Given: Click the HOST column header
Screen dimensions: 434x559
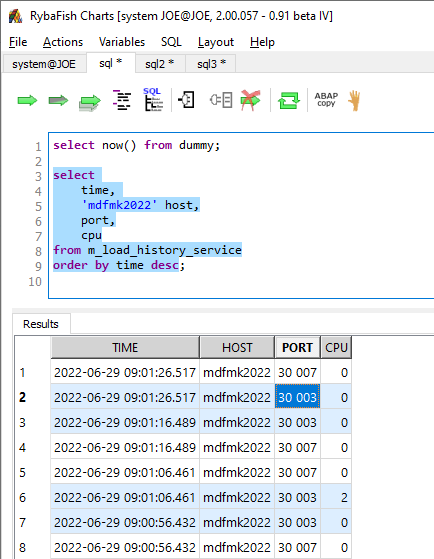Looking at the screenshot, I should click(237, 347).
